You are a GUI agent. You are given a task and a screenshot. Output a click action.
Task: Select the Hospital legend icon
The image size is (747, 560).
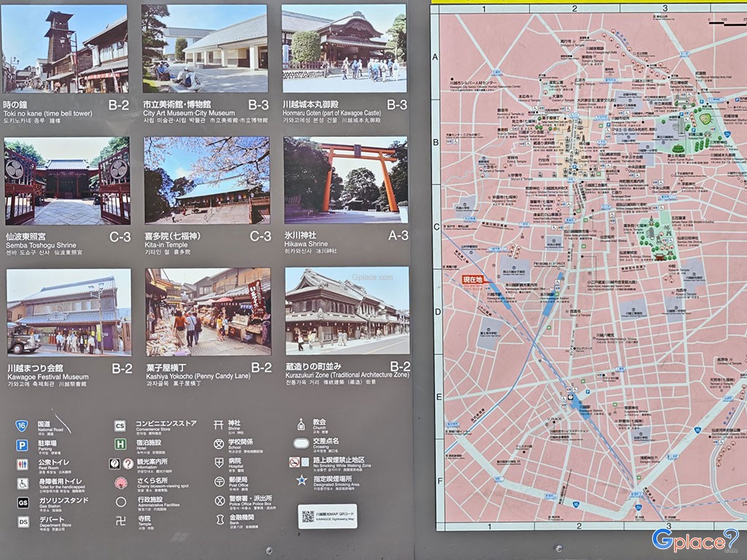tap(218, 463)
